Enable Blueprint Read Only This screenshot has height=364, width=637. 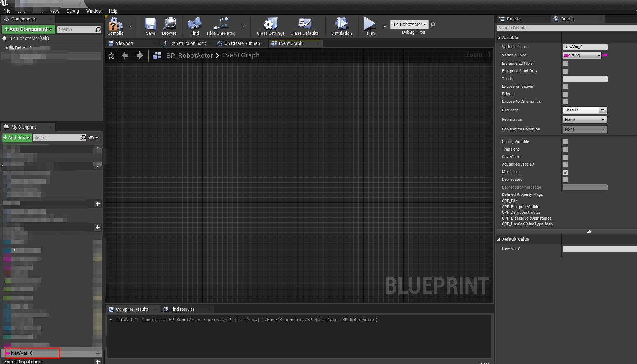[566, 71]
